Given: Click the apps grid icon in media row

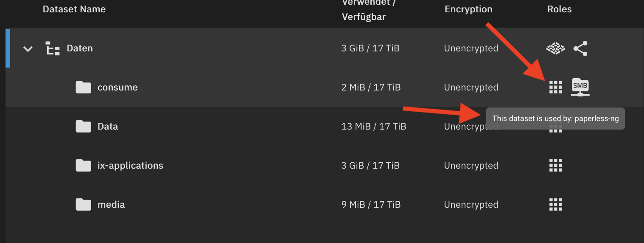Looking at the screenshot, I should (555, 204).
